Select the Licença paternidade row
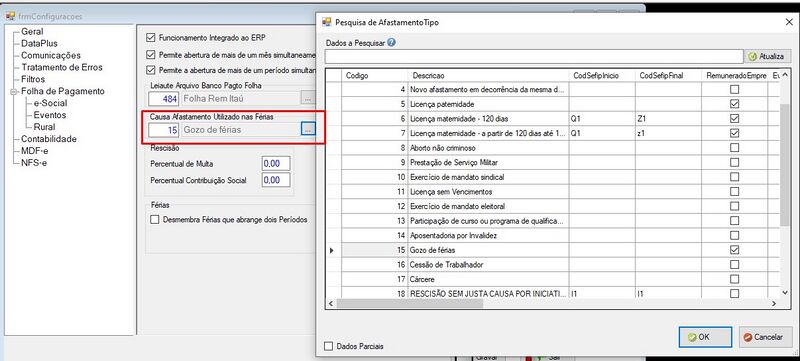This screenshot has width=800, height=361. point(554,104)
